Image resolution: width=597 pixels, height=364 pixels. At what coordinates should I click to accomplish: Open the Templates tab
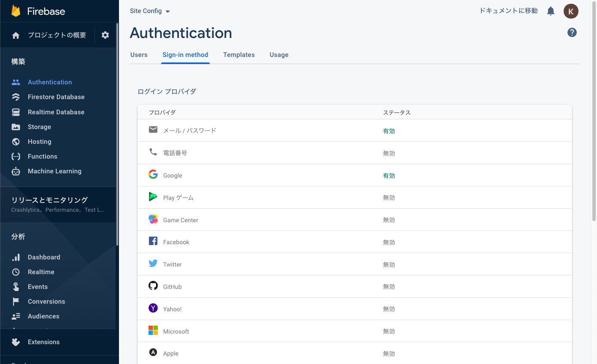[x=239, y=55]
